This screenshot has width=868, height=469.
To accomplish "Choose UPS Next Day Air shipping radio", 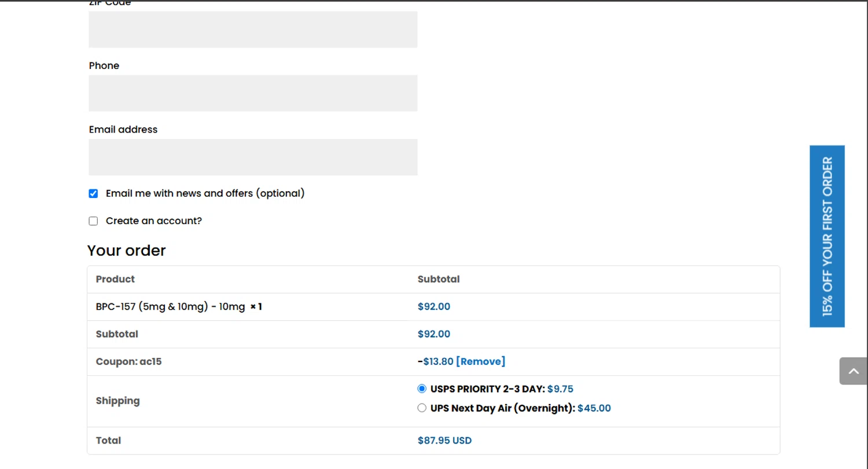I will coord(422,408).
